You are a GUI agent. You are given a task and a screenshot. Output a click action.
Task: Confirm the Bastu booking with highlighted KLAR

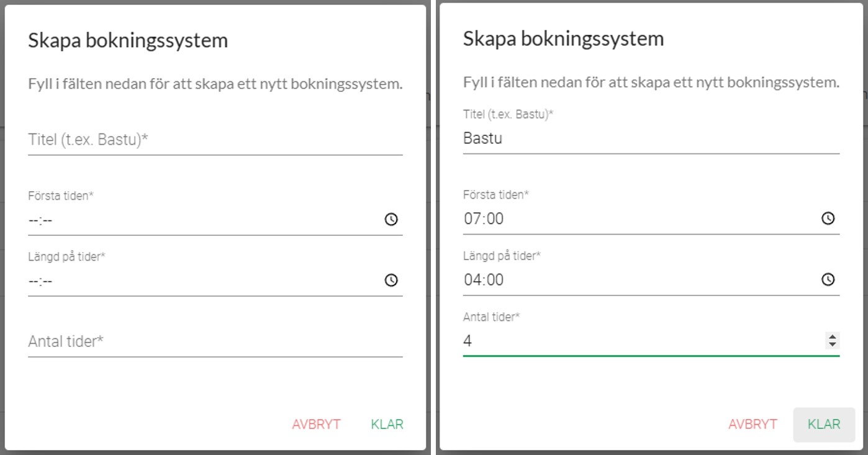point(824,425)
